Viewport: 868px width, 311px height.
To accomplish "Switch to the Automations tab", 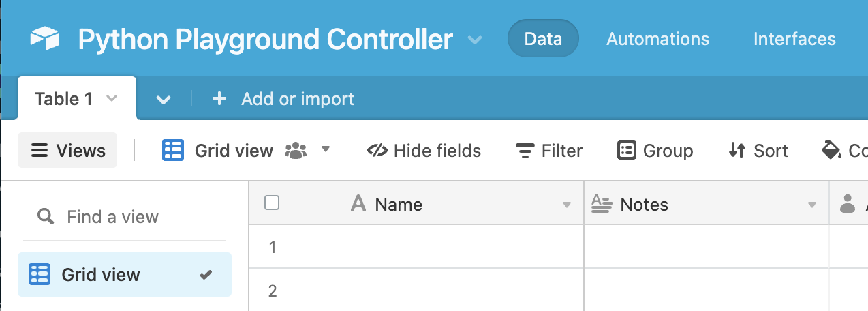I will [657, 39].
